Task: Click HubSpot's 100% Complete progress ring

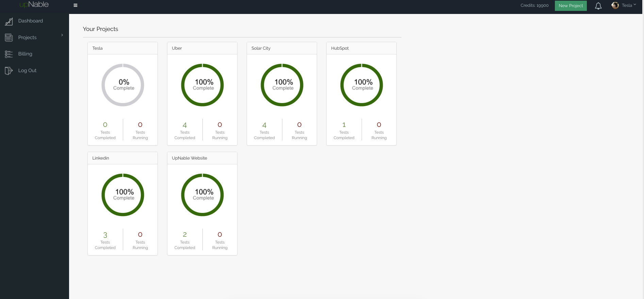Action: click(362, 85)
